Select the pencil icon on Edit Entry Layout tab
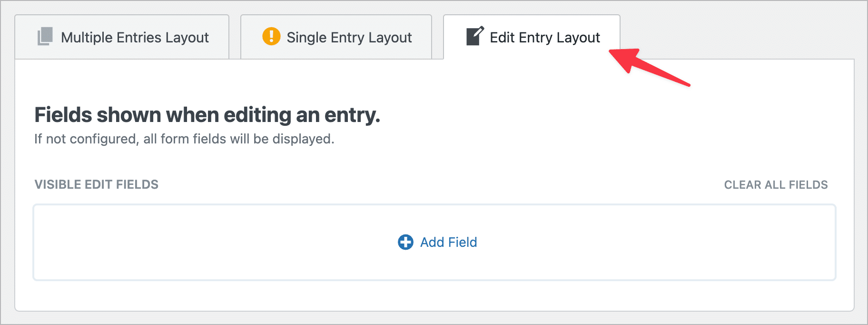 pos(473,36)
